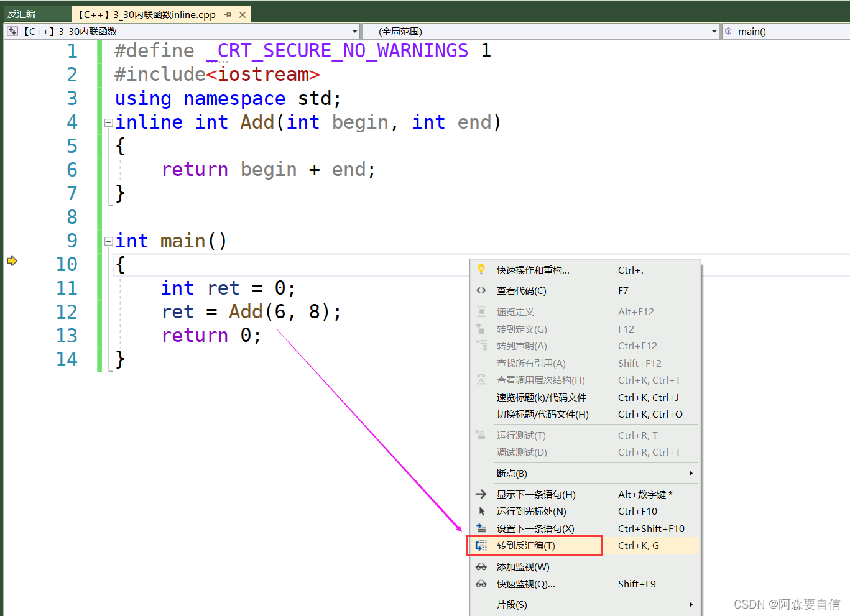
Task: Switch to the 反汇编 tab
Action: 22,14
